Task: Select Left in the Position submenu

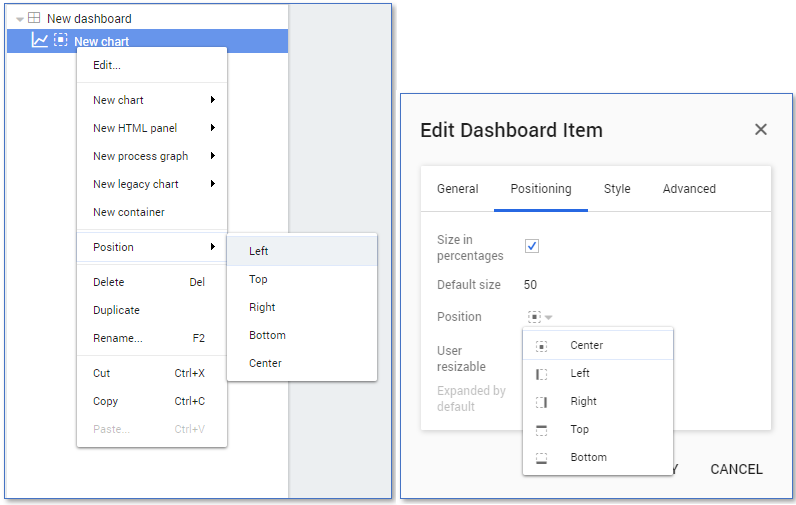Action: coord(259,251)
